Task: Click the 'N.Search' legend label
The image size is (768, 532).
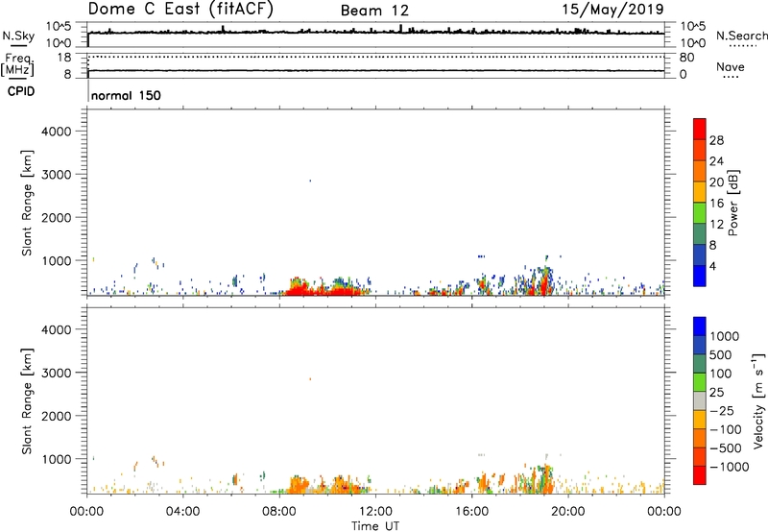Action: pos(741,36)
